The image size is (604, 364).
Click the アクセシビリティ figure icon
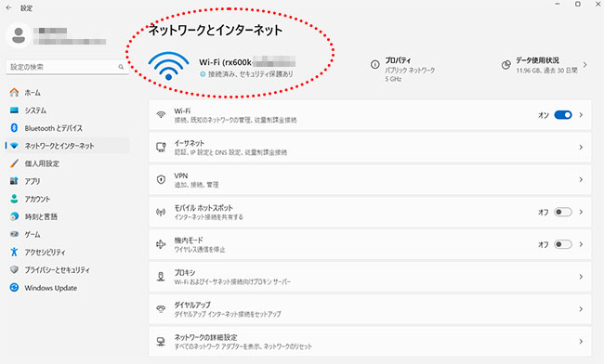pyautogui.click(x=14, y=252)
